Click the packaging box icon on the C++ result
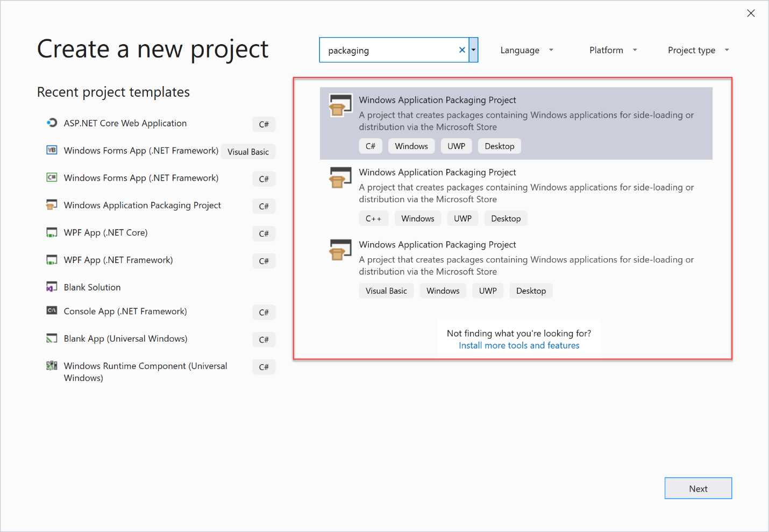Screen dimensions: 769x532 pyautogui.click(x=339, y=178)
